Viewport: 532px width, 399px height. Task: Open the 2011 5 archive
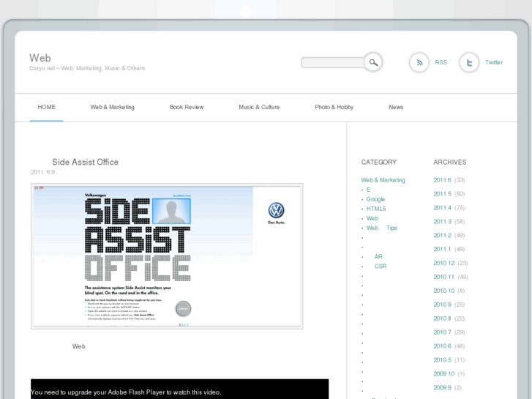pos(443,194)
